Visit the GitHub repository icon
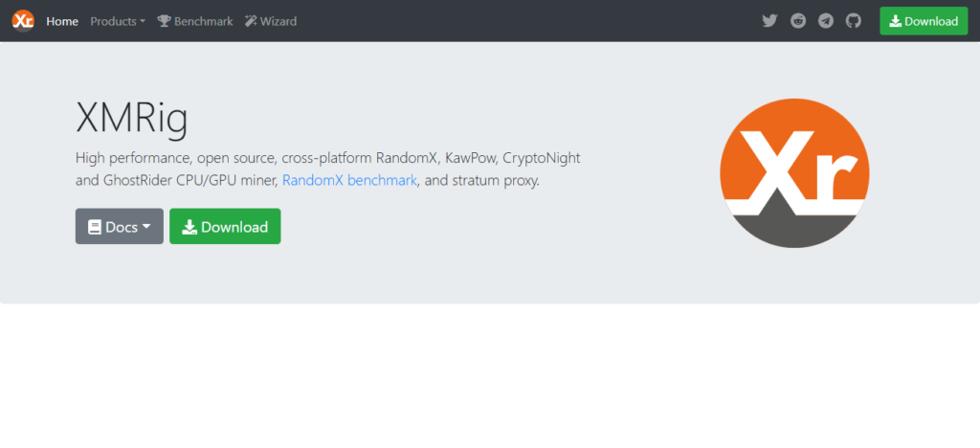Image resolution: width=980 pixels, height=448 pixels. click(x=854, y=21)
